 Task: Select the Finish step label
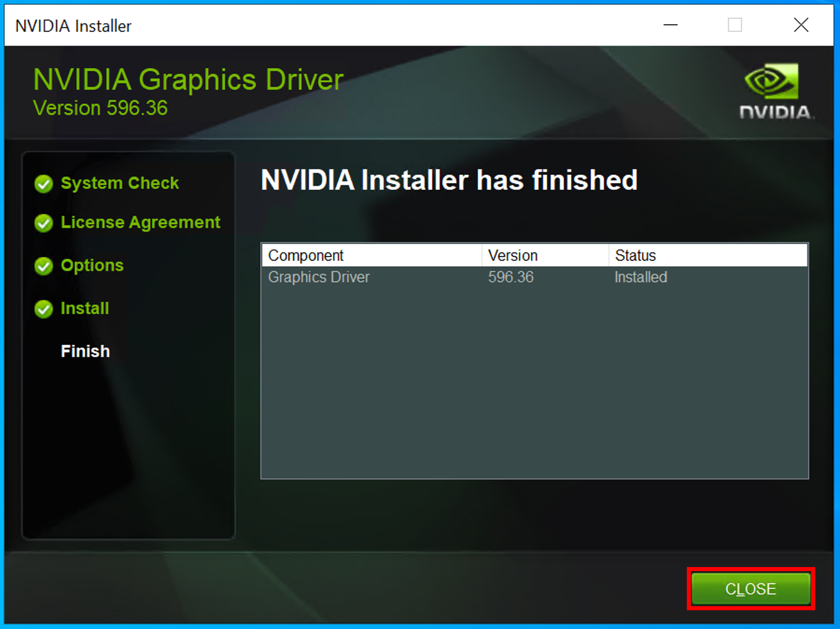[85, 351]
